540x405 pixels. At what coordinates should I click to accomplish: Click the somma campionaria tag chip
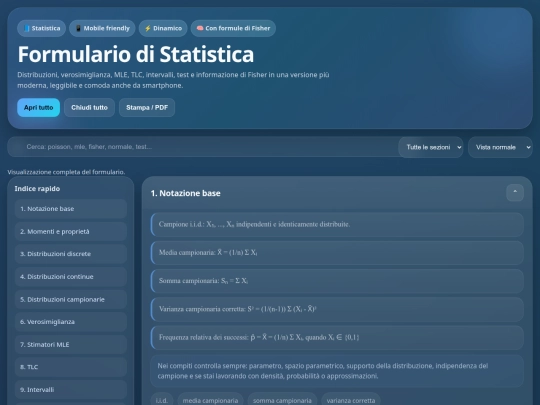pos(282,401)
